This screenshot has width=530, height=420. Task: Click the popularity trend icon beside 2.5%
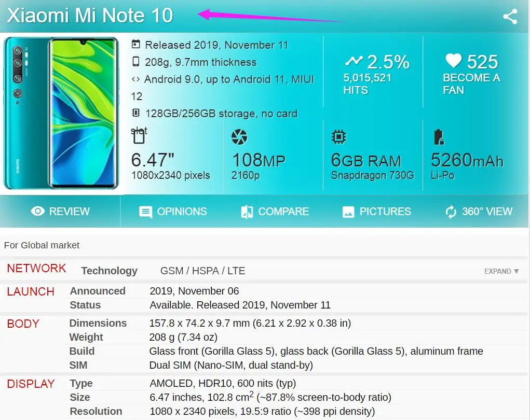coord(354,61)
